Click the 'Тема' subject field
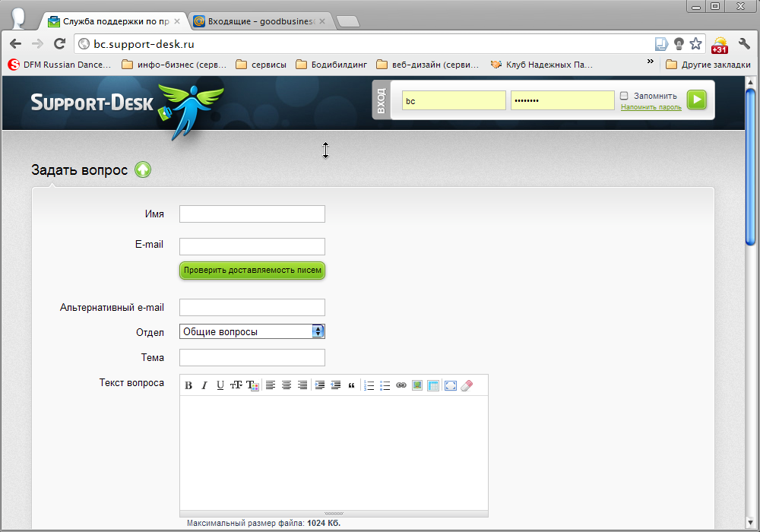 (x=252, y=357)
